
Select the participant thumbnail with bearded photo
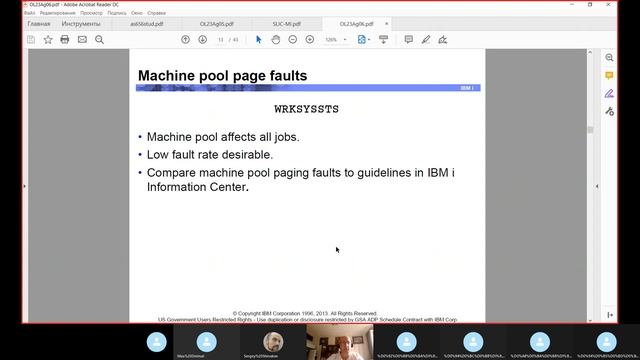point(273,342)
